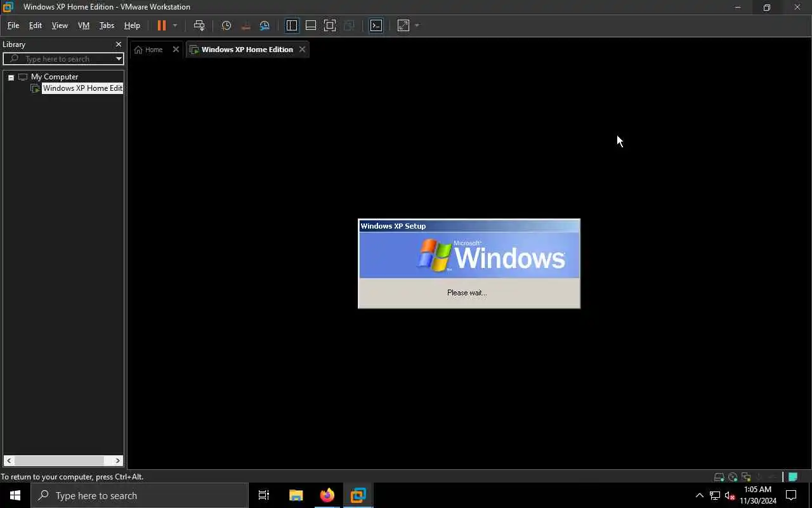Image resolution: width=812 pixels, height=508 pixels.
Task: Open the stretch guest dropdown arrow
Action: pyautogui.click(x=417, y=25)
